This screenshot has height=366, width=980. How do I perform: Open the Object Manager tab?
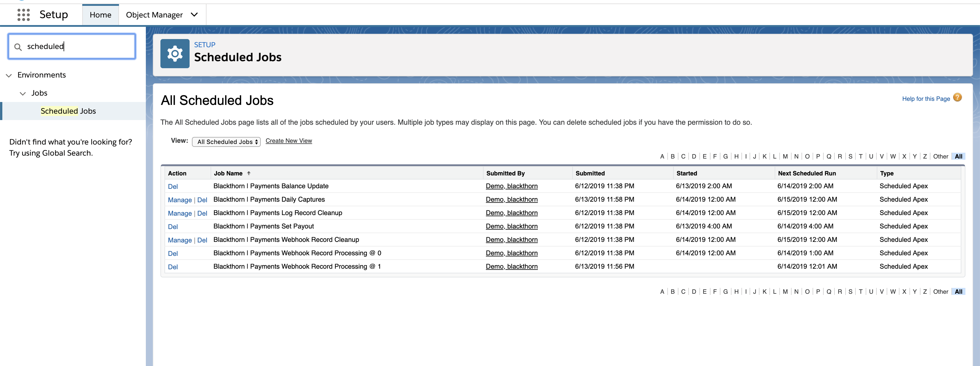154,15
